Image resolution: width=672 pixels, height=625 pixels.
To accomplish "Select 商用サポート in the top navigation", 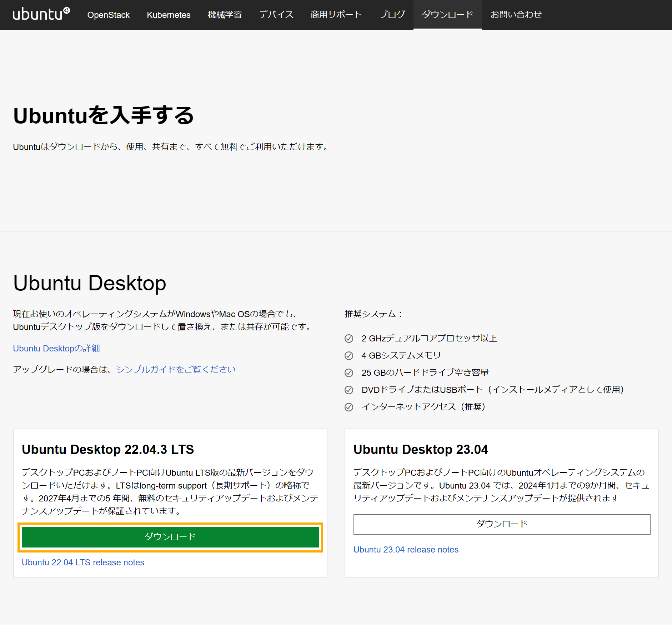I will click(336, 15).
